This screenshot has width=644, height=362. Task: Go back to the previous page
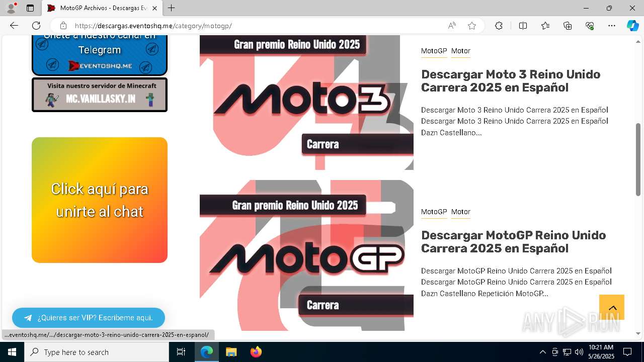[14, 26]
